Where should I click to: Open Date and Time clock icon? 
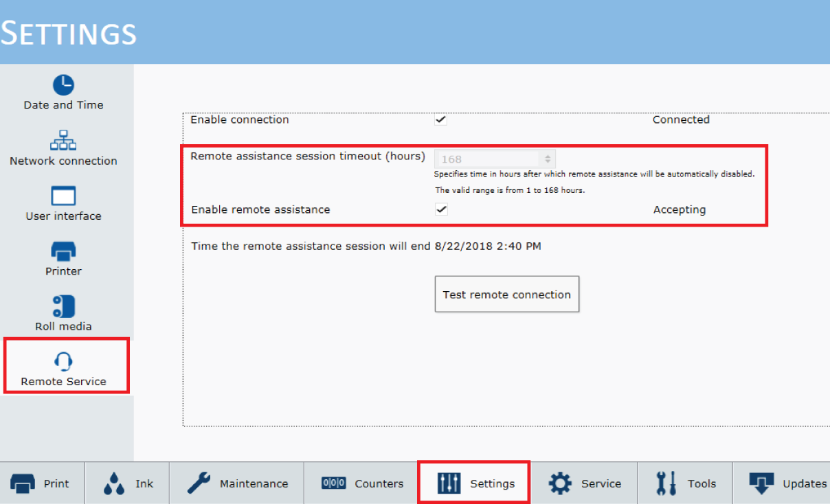[x=63, y=84]
